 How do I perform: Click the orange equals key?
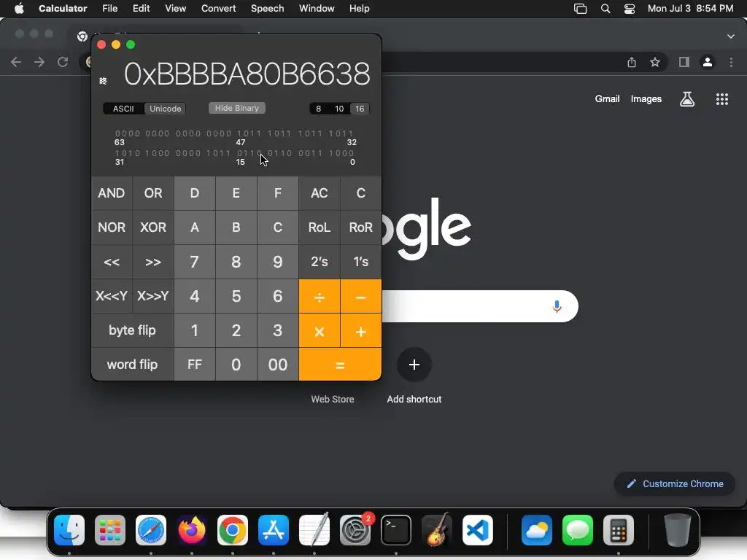[340, 365]
